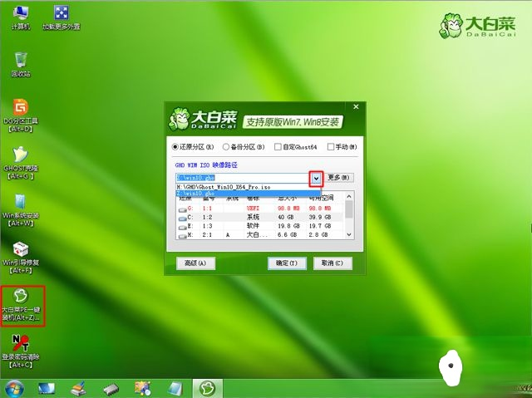Click the 2.8 GB free space cell
This screenshot has height=398, width=532.
[x=318, y=234]
